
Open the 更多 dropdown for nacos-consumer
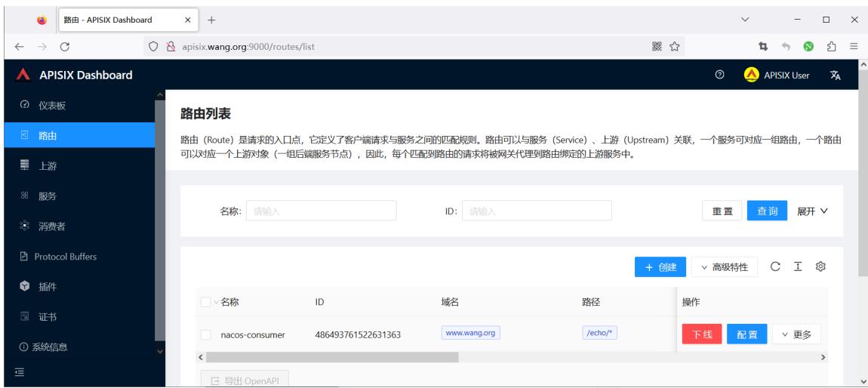coord(796,334)
